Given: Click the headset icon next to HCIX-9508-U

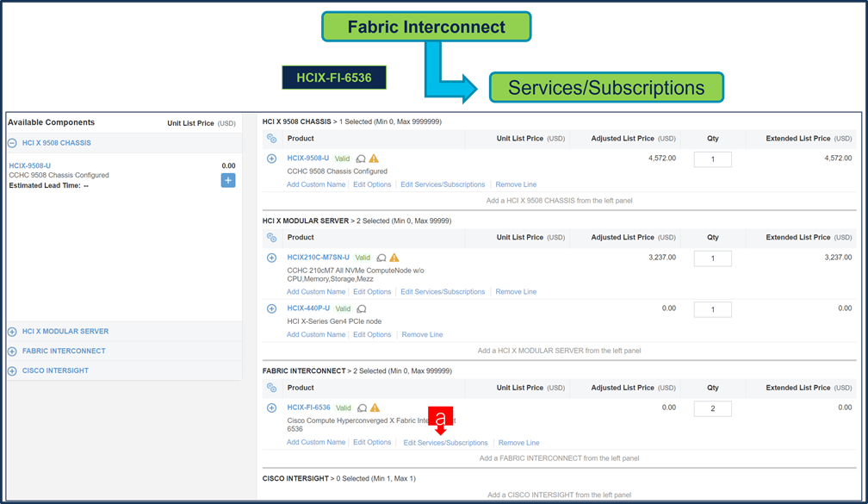Looking at the screenshot, I should [361, 159].
